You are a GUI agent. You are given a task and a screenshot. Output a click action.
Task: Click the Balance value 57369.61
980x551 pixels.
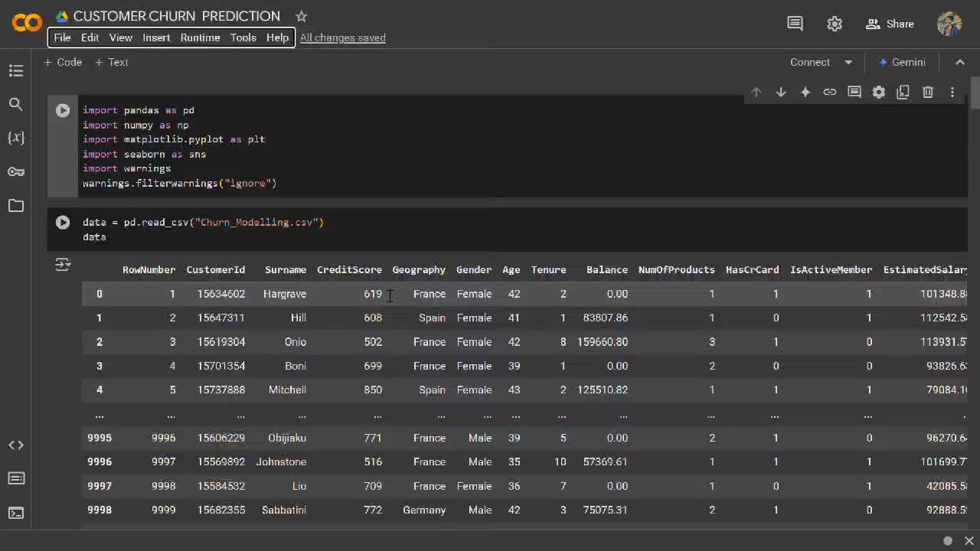point(605,461)
